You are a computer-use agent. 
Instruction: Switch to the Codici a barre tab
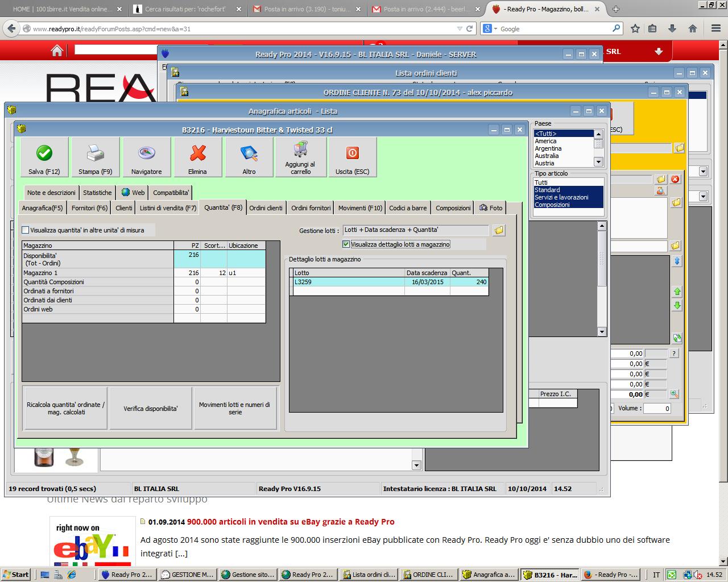408,208
